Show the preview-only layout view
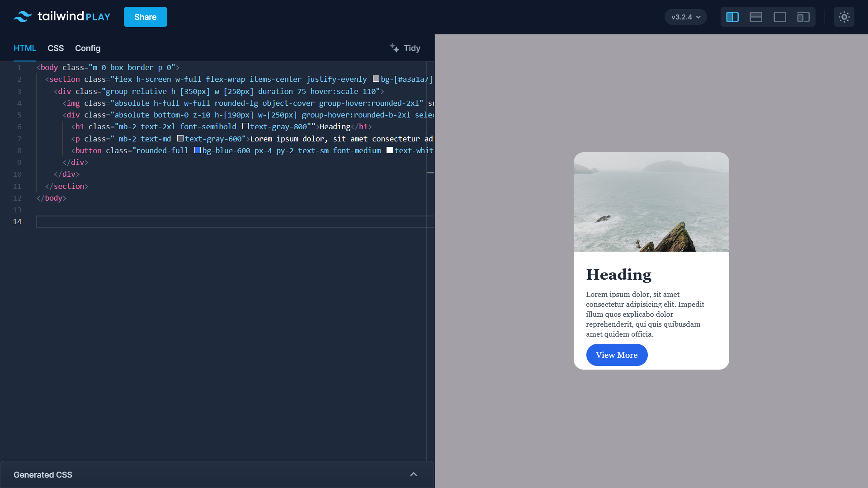 779,17
